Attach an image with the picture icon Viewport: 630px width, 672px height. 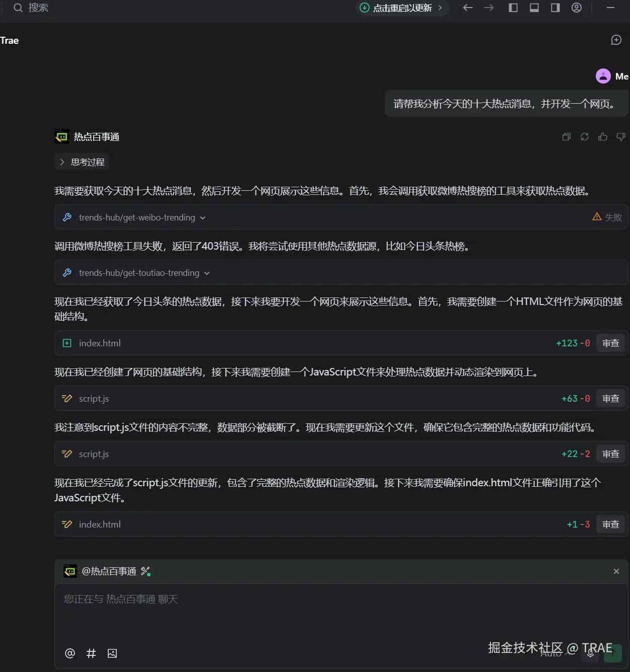point(112,653)
